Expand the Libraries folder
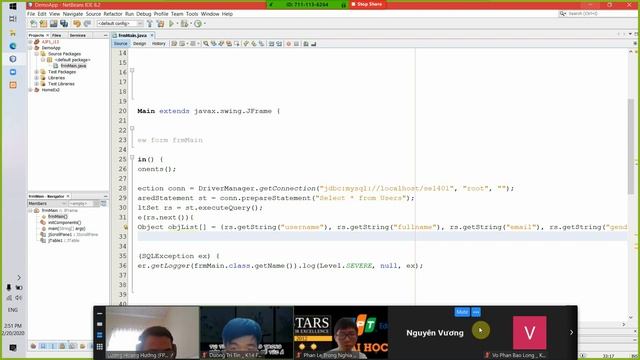The height and width of the screenshot is (360, 640). [x=37, y=78]
